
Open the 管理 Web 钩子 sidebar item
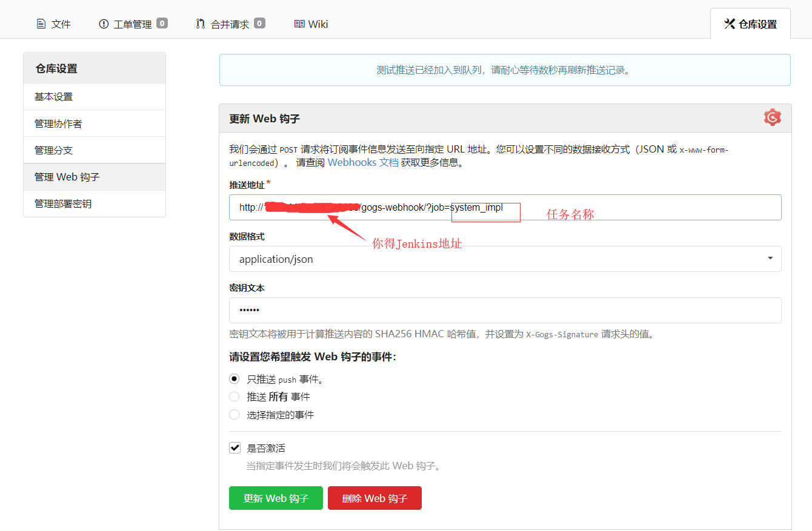67,177
